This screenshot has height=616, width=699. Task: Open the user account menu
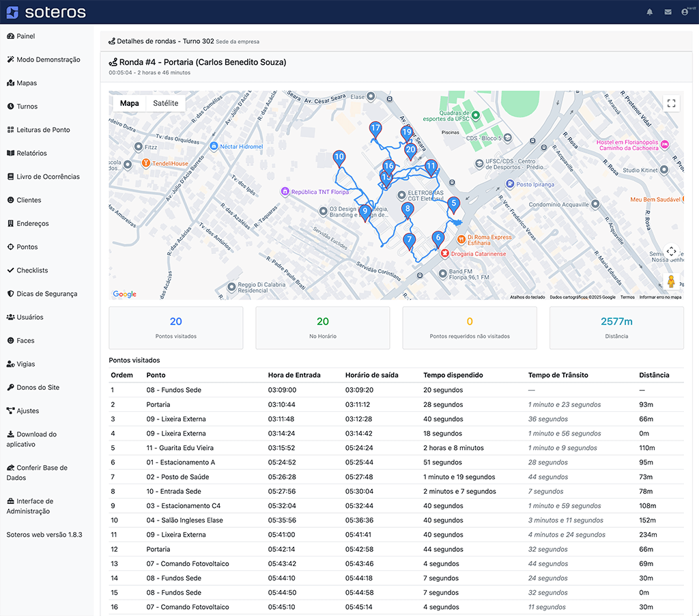(x=685, y=12)
